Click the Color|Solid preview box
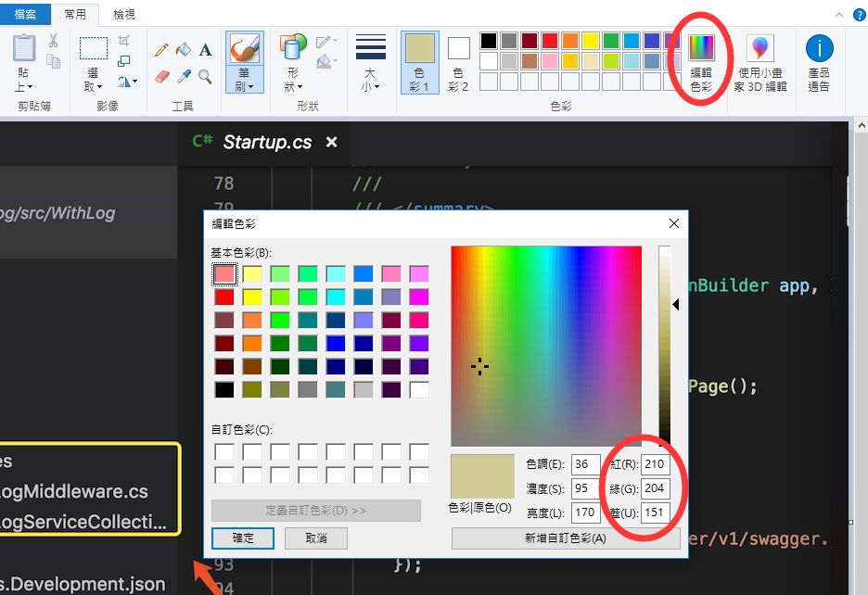The image size is (868, 595). pos(483,476)
